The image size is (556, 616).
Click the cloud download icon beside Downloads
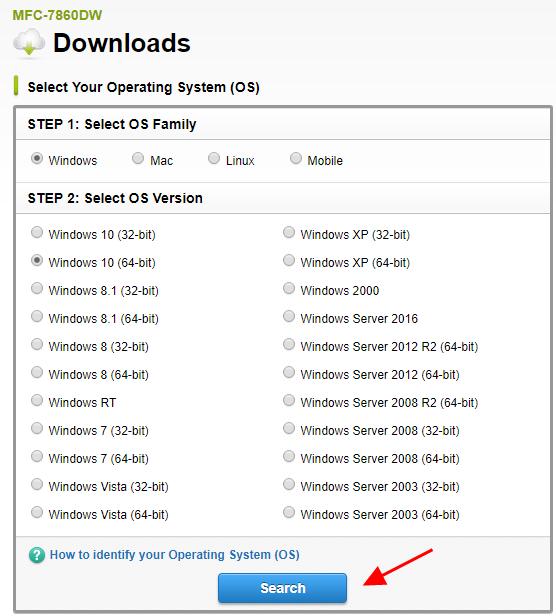(x=29, y=42)
